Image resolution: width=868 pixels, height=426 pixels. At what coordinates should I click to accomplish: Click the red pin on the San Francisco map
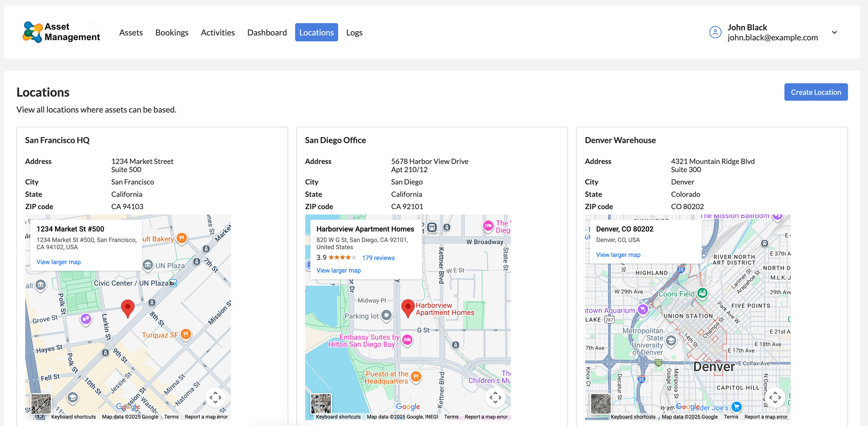(127, 308)
